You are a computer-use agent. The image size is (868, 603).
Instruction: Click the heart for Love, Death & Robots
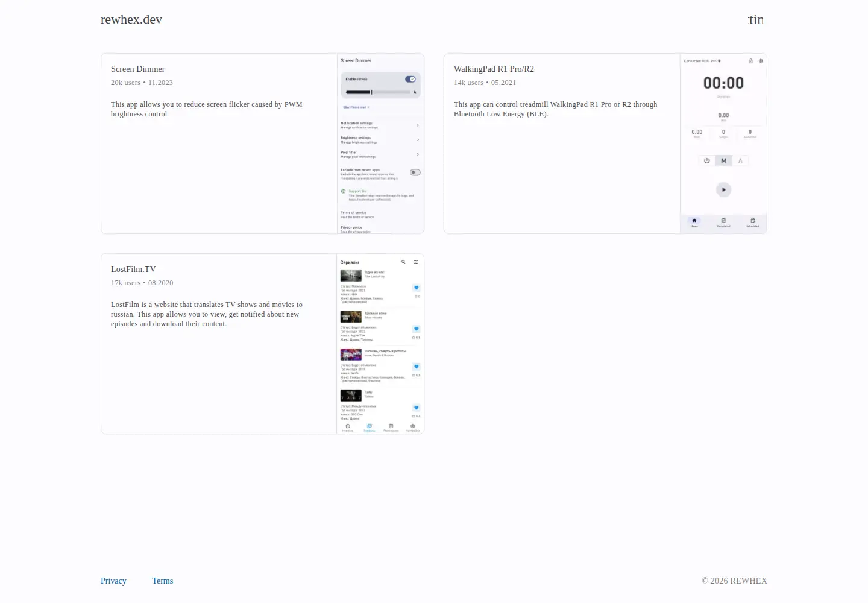(416, 367)
